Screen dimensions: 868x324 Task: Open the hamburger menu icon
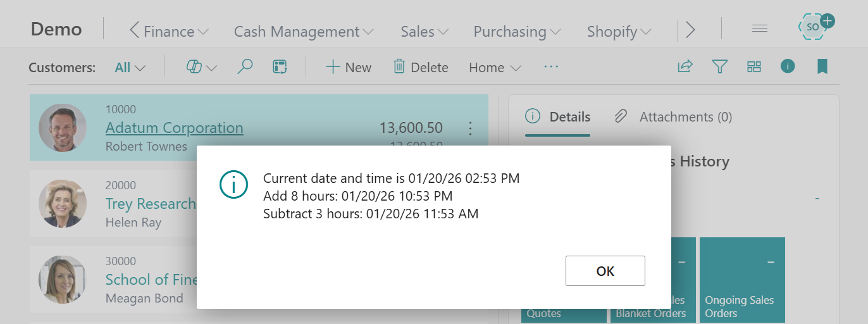coord(759,28)
